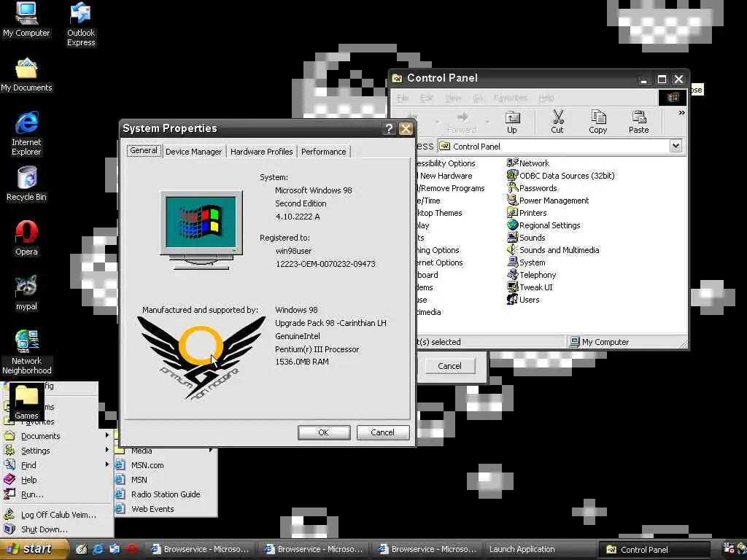747x560 pixels.
Task: Expand the Find submenu in Start menu
Action: [x=56, y=465]
